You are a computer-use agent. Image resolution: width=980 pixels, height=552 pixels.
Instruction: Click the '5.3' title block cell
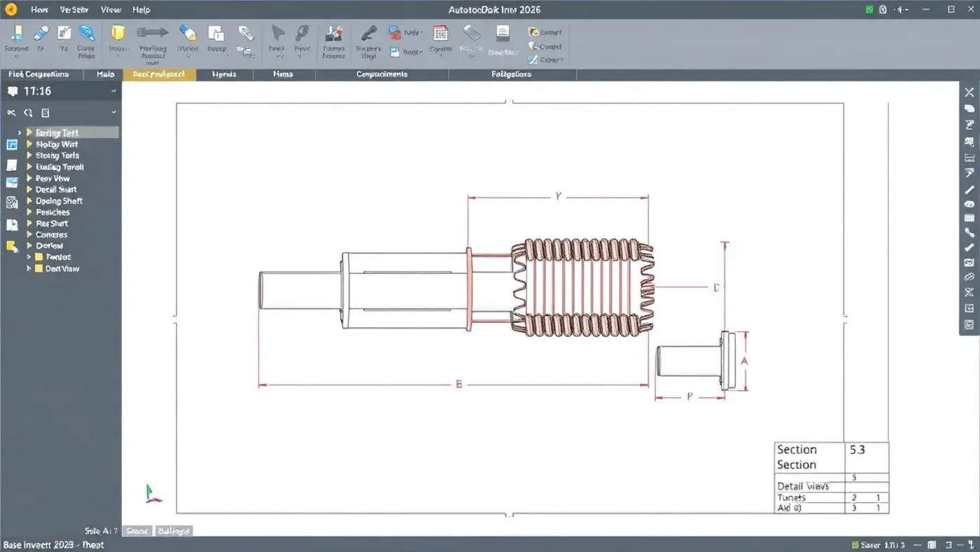[x=867, y=457]
